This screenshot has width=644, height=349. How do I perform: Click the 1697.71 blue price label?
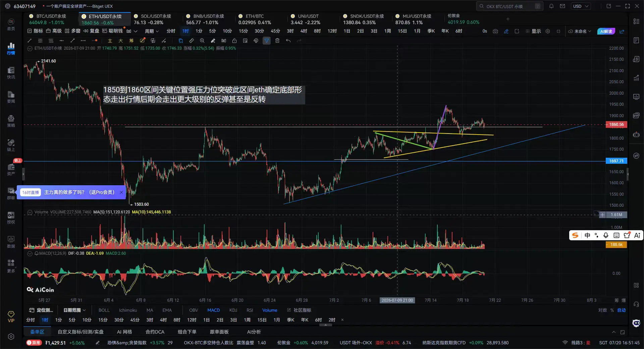[x=616, y=161]
